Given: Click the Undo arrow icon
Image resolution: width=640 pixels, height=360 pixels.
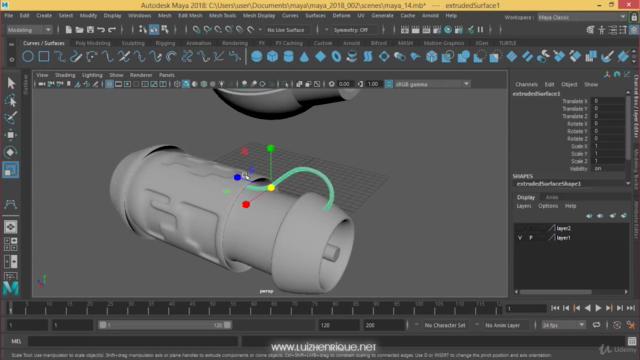Looking at the screenshot, I should tap(101, 29).
